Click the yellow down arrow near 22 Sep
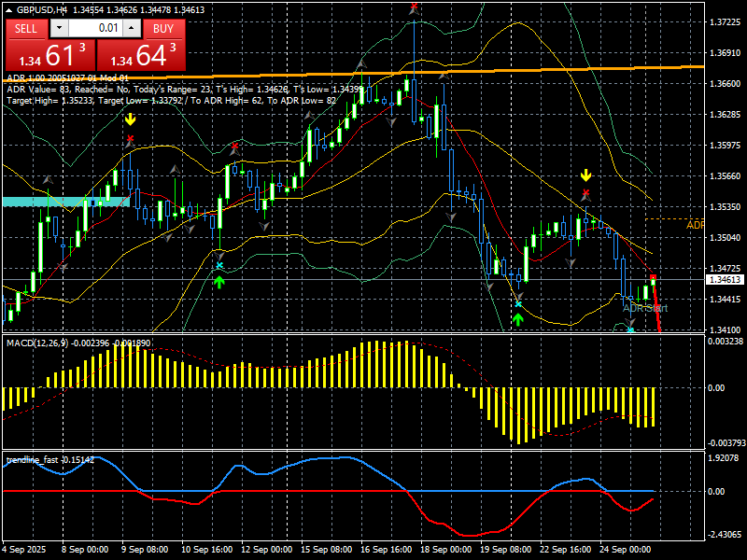 click(x=586, y=175)
